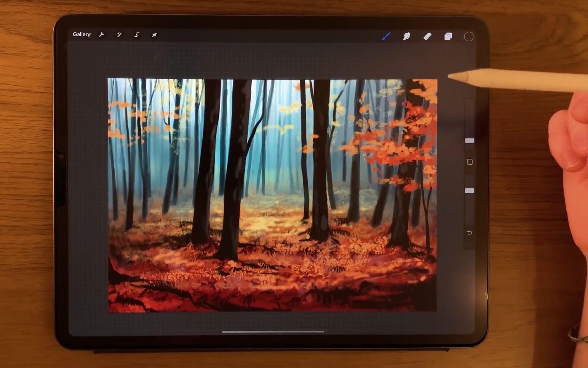Tap the iPad home indicator bar
This screenshot has width=588, height=368.
[273, 331]
